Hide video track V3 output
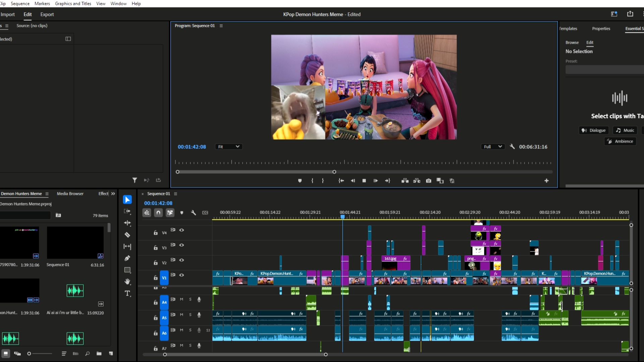The width and height of the screenshot is (644, 362). pos(181,245)
